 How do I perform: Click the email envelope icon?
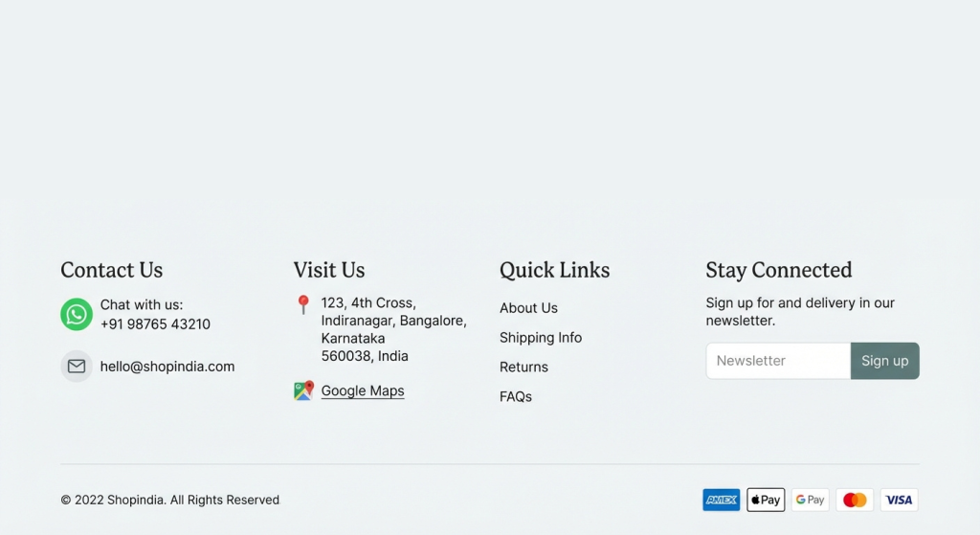(x=77, y=367)
